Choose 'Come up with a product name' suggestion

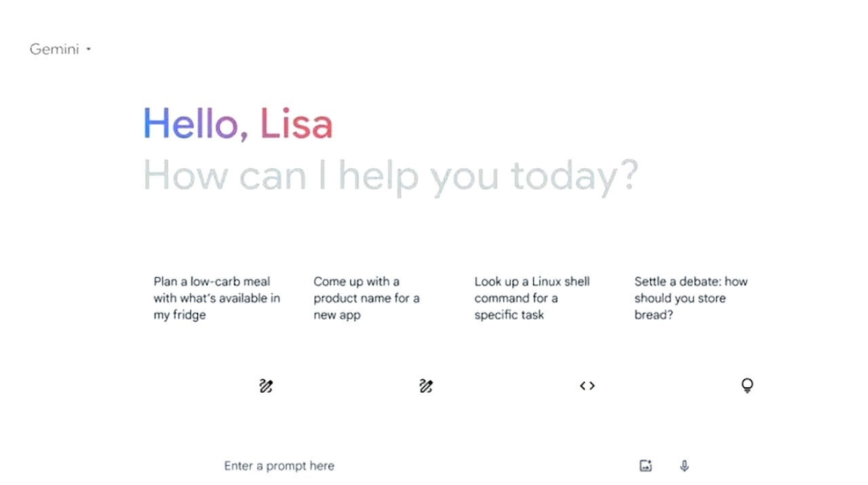[x=356, y=282]
